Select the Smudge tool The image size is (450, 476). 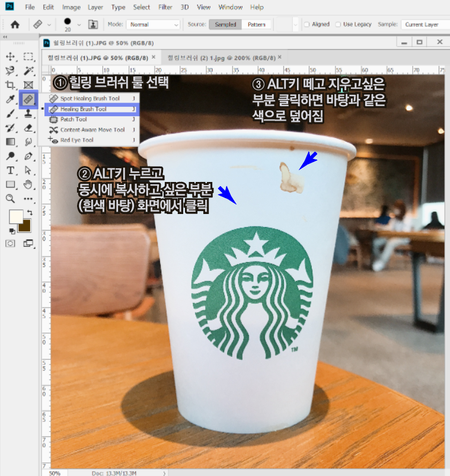pyautogui.click(x=28, y=142)
